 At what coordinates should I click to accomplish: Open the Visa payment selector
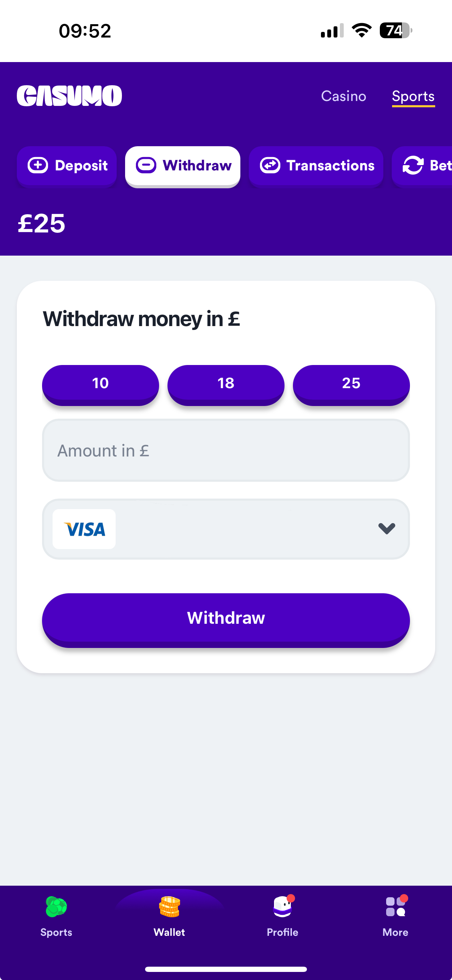pos(226,529)
